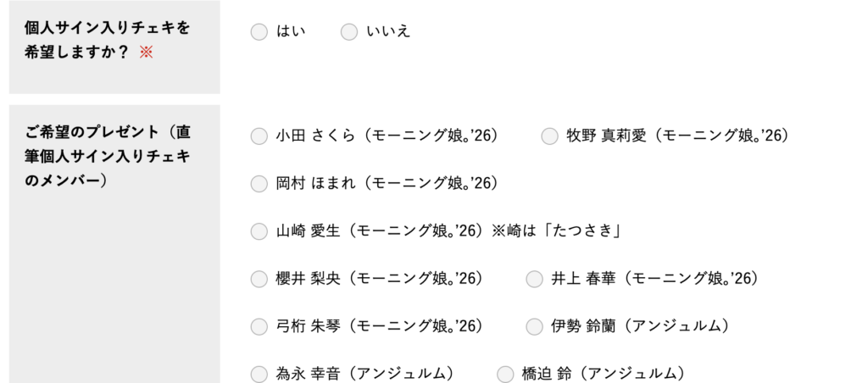Click the 伊勢 鈴蘭 label text
This screenshot has width=868, height=383.
pyautogui.click(x=639, y=326)
